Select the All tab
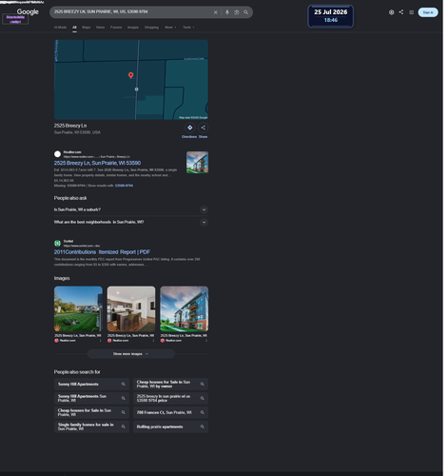This screenshot has width=448, height=476. (x=74, y=28)
